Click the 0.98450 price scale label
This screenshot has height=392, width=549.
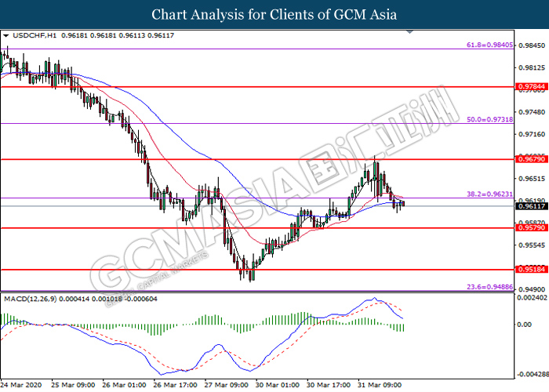pyautogui.click(x=532, y=45)
